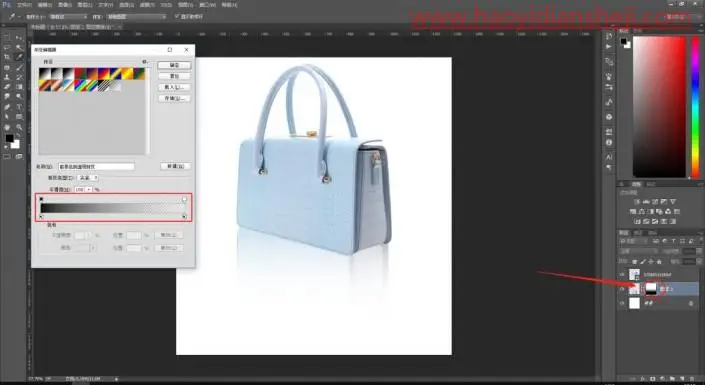Select the Brush tool

19,67
